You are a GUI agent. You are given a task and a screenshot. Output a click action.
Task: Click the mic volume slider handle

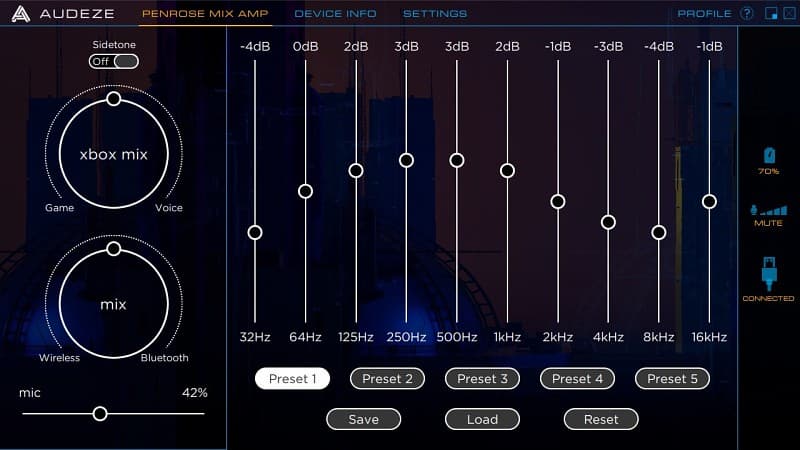[x=100, y=414]
